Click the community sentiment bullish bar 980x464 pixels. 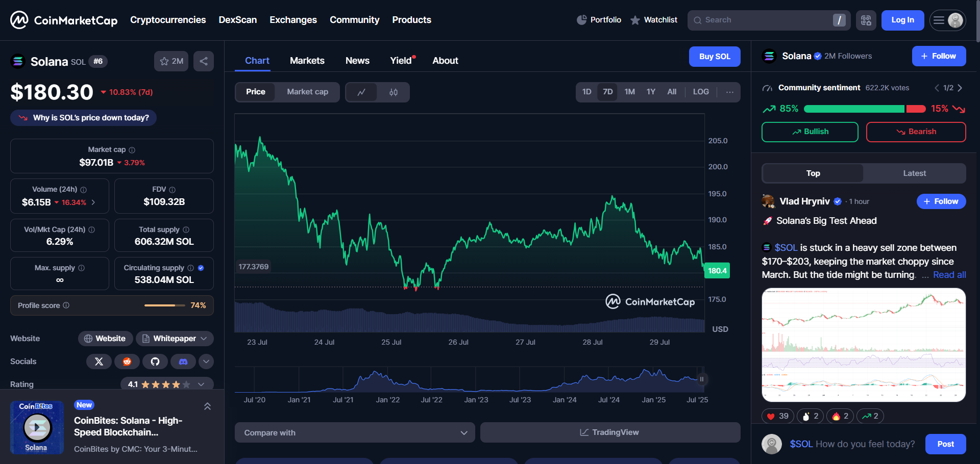coord(854,109)
